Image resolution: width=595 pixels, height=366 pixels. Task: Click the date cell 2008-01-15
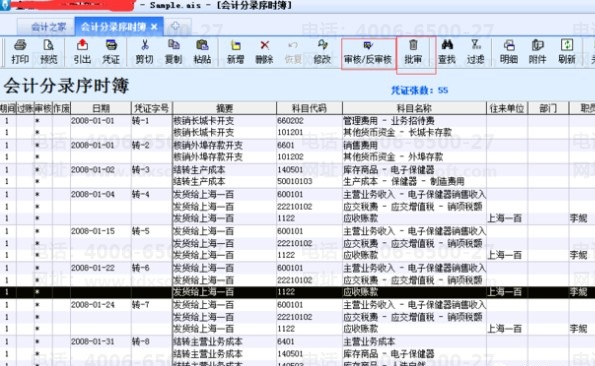click(101, 231)
